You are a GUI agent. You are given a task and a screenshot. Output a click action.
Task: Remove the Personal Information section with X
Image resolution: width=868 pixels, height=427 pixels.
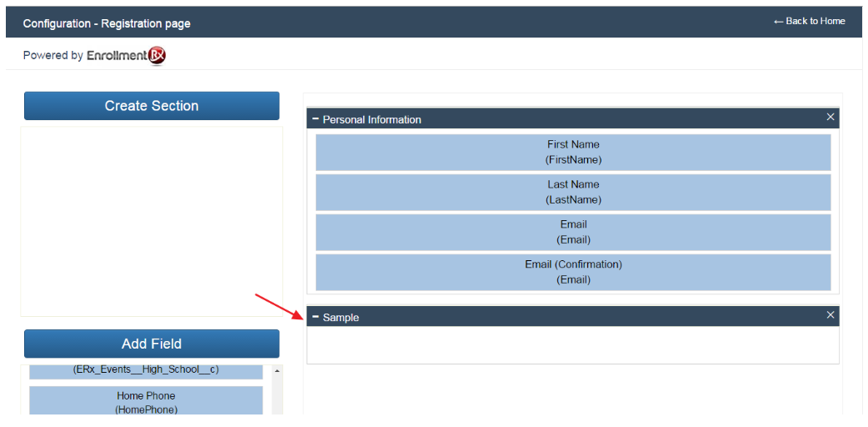tap(830, 117)
